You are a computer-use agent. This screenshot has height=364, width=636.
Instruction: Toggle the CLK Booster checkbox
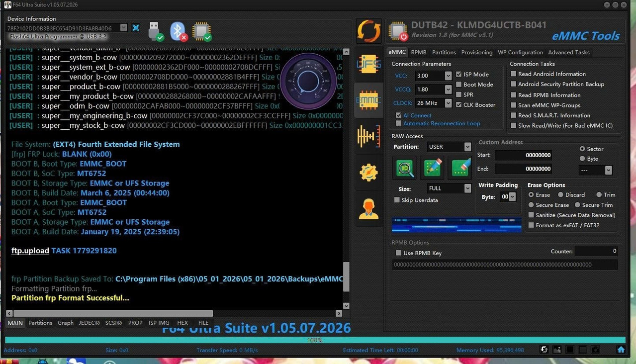[459, 105]
